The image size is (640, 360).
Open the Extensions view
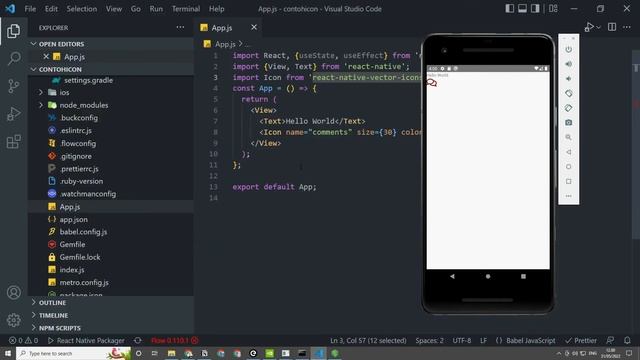click(13, 142)
